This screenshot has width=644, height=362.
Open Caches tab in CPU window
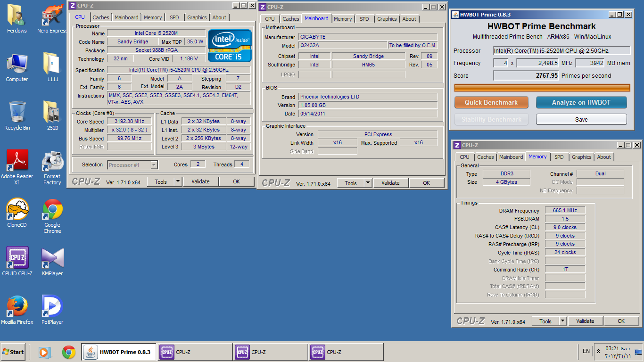coord(101,17)
